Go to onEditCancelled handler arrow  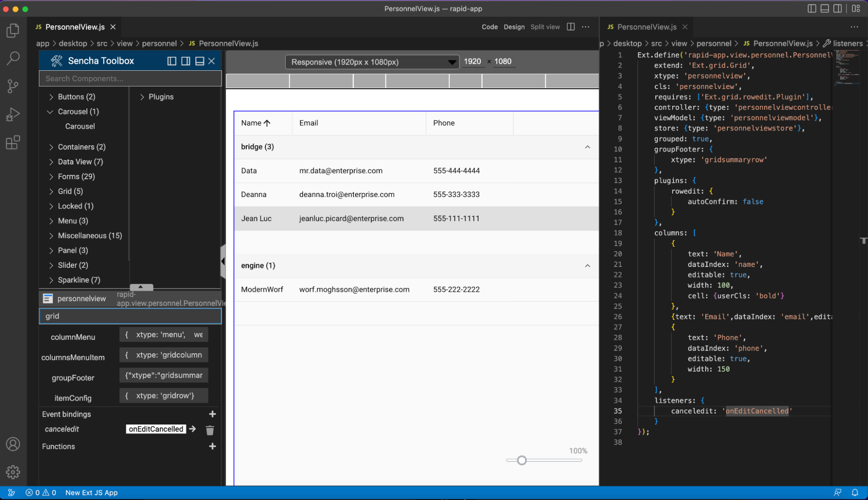(x=192, y=429)
